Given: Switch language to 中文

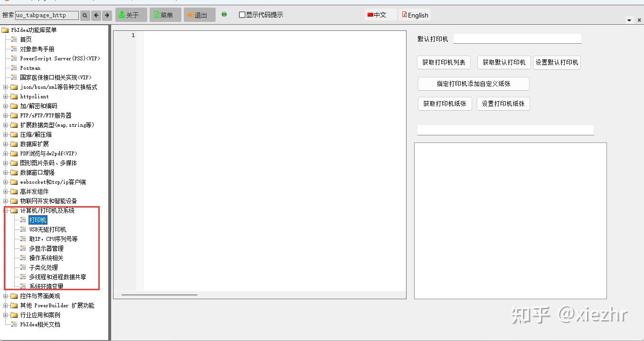Looking at the screenshot, I should click(x=380, y=15).
